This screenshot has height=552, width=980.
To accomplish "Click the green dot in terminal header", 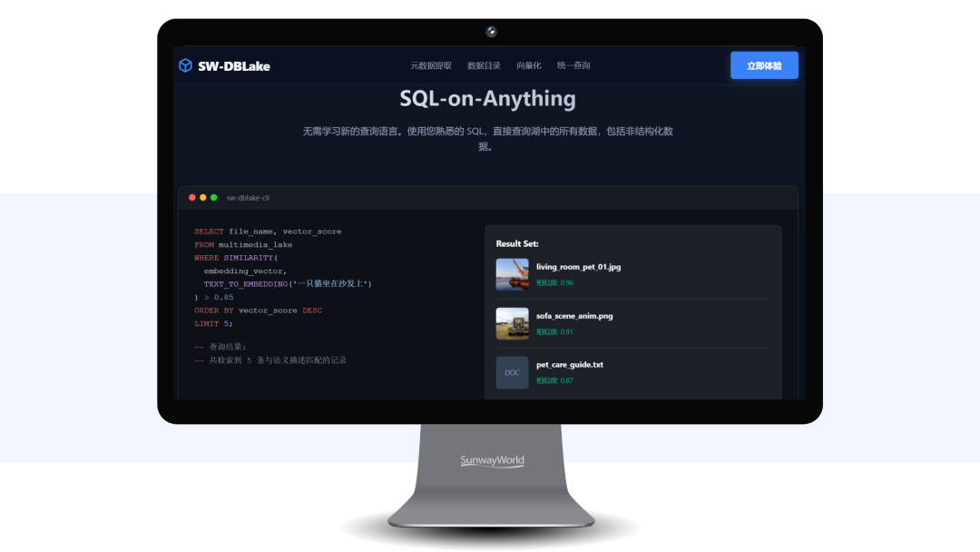I will 214,198.
